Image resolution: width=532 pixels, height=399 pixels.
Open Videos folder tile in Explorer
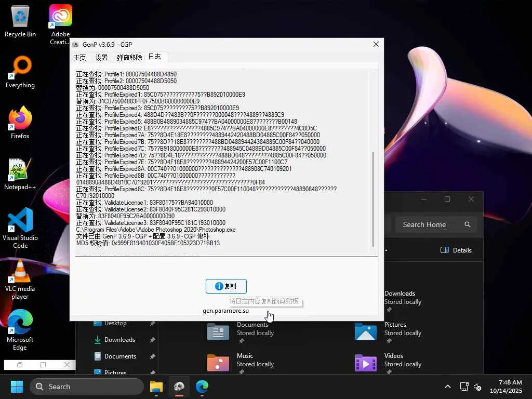pos(389,363)
